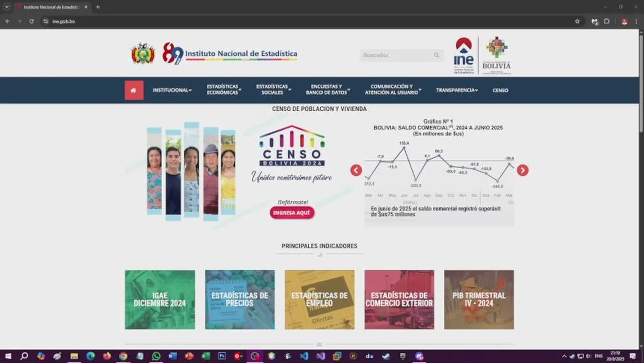Show hidden system tray icons chevron
The width and height of the screenshot is (644, 363).
click(564, 356)
